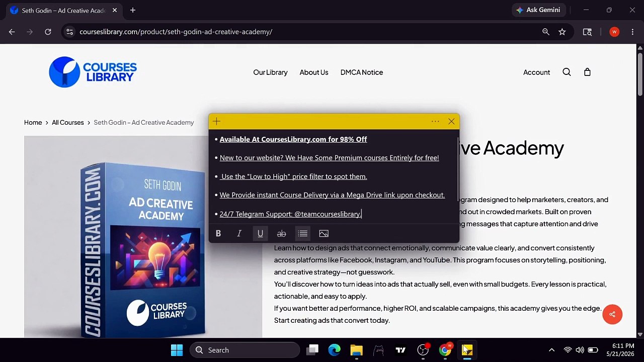This screenshot has width=644, height=362.
Task: Open Google Chrome from taskbar
Action: [x=445, y=350]
